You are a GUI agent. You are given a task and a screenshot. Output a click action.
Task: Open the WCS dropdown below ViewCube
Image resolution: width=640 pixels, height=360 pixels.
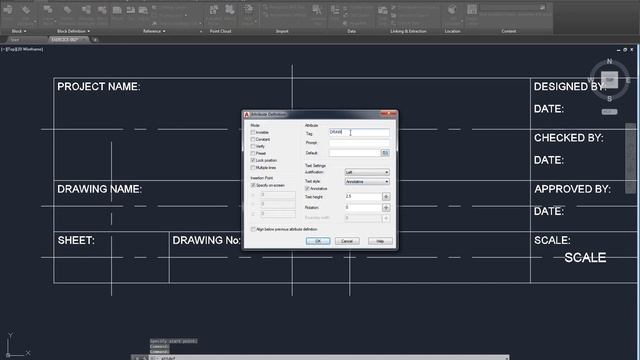[609, 112]
